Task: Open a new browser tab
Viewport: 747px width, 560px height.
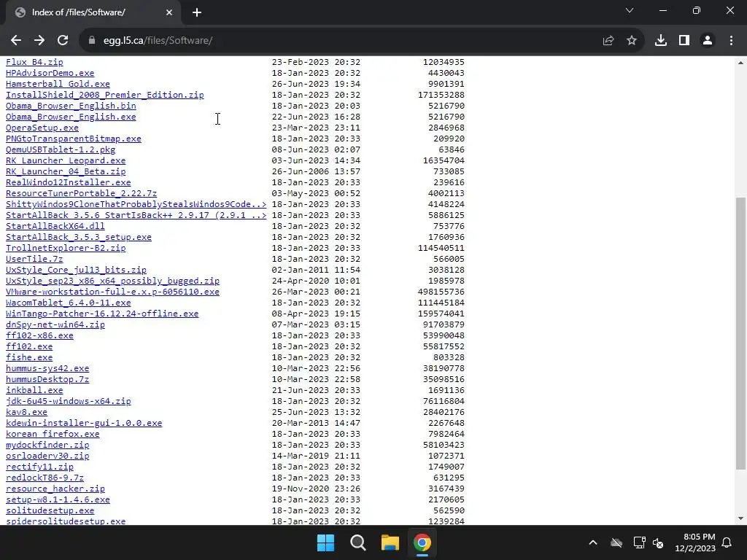Action: click(x=197, y=12)
